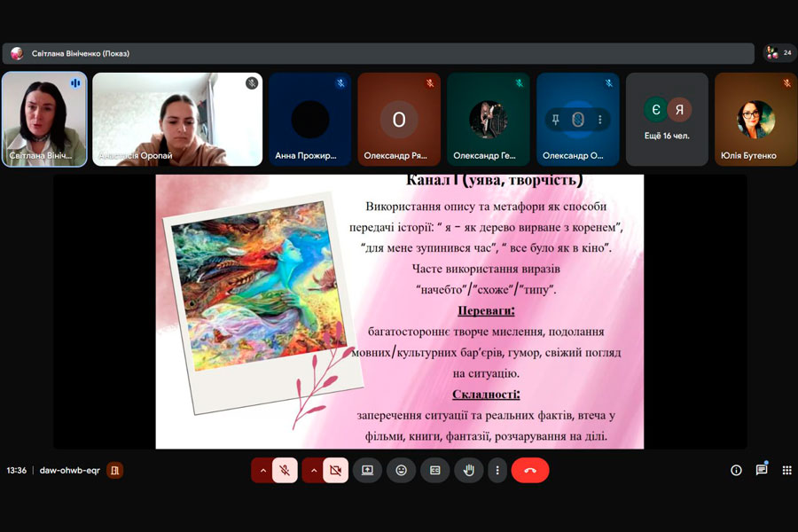The image size is (798, 532).
Task: Open more options three-dot menu
Action: (x=497, y=471)
